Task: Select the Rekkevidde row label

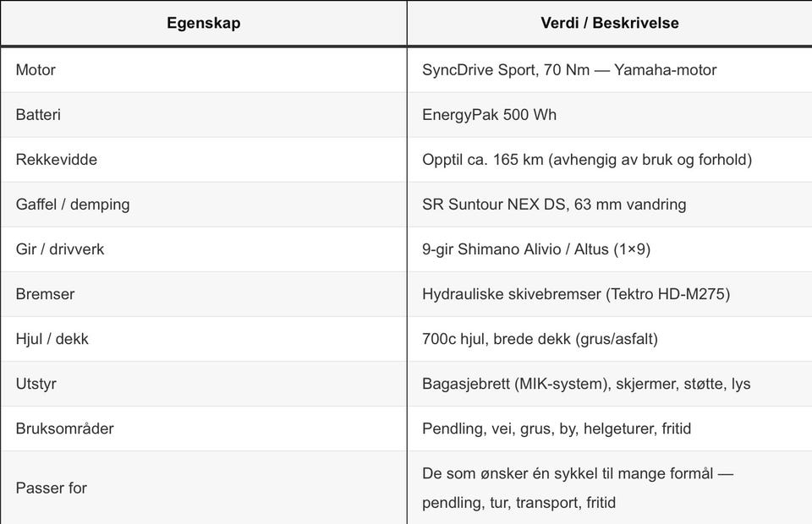Action: point(56,160)
